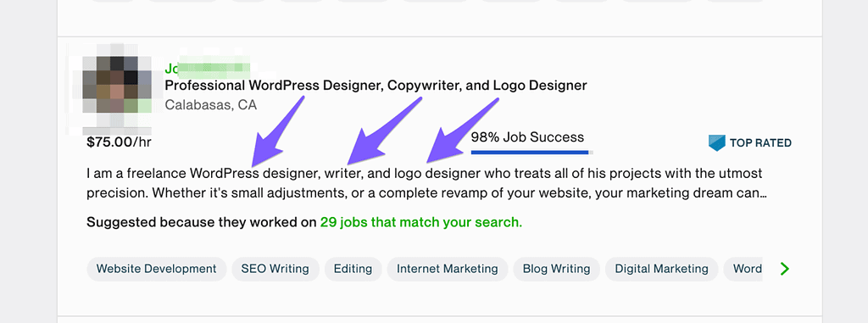Pick the Internet Marketing skill tag
The width and height of the screenshot is (868, 323).
448,269
